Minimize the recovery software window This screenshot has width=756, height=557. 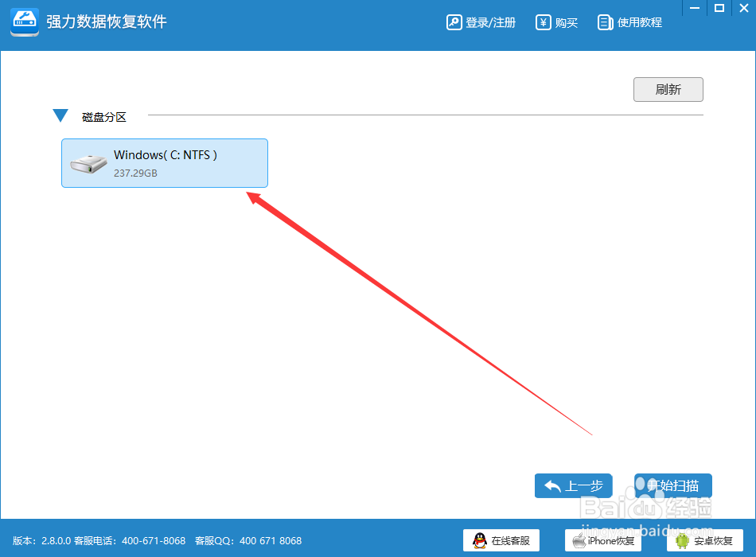pos(695,8)
